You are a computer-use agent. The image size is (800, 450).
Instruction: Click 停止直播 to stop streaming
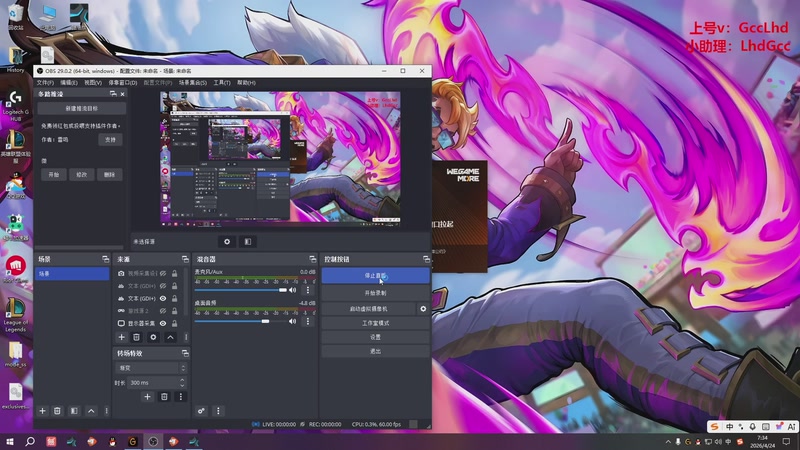pos(376,276)
